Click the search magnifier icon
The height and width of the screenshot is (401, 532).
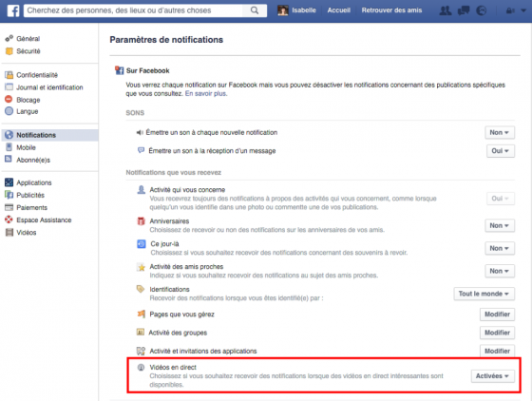coord(255,10)
